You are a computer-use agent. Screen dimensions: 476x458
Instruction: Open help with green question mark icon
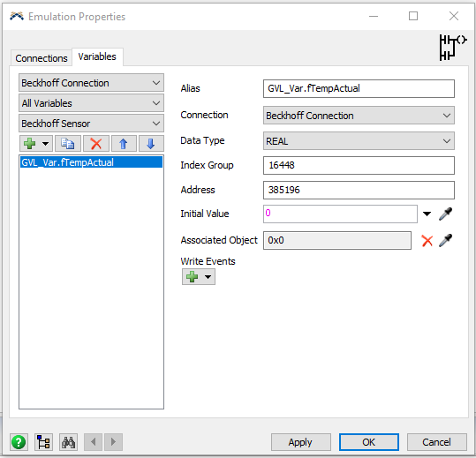[x=19, y=442]
